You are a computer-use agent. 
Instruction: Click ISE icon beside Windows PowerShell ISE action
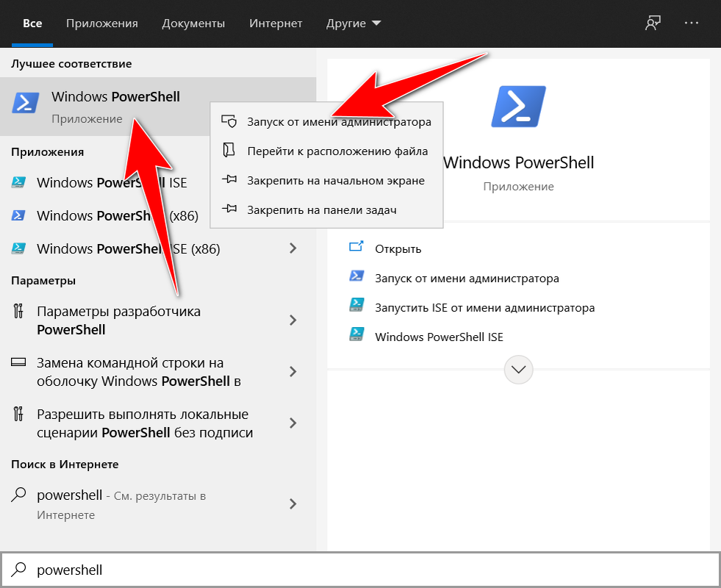(356, 334)
